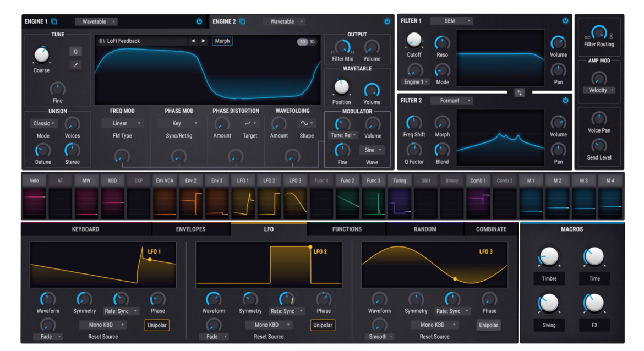Toggle Engine 1 power button

coord(199,21)
